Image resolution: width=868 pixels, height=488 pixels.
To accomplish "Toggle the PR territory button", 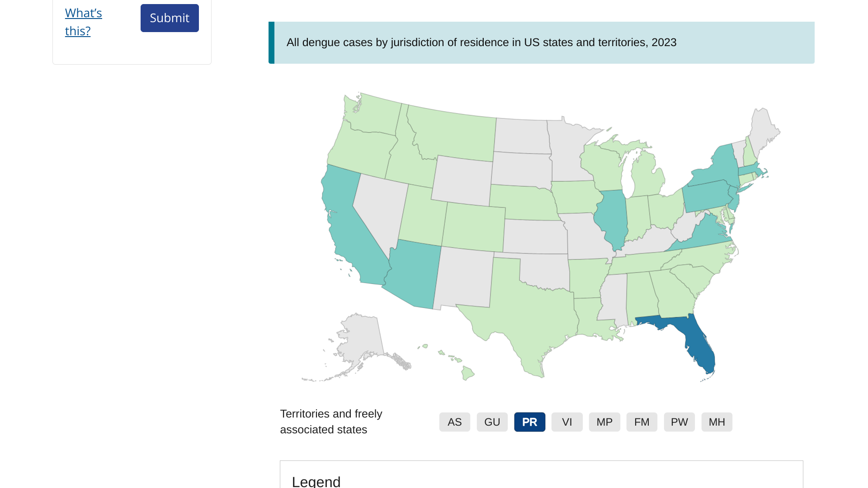I will click(x=529, y=422).
